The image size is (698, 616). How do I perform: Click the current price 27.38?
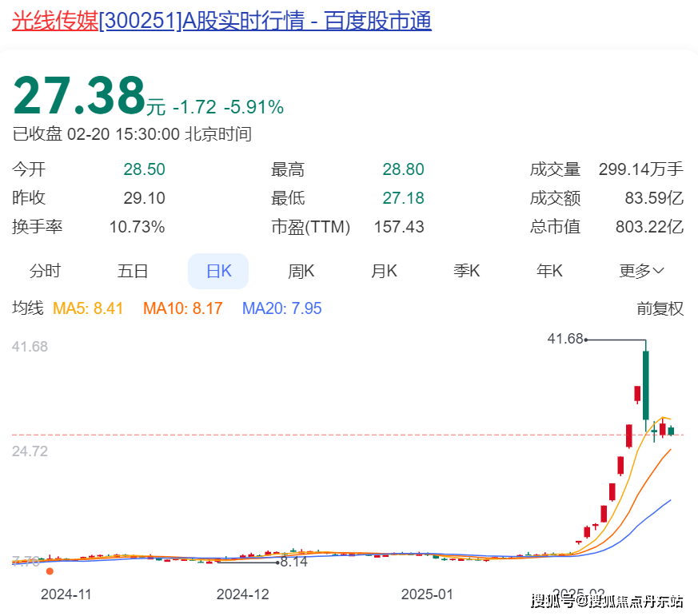point(79,95)
